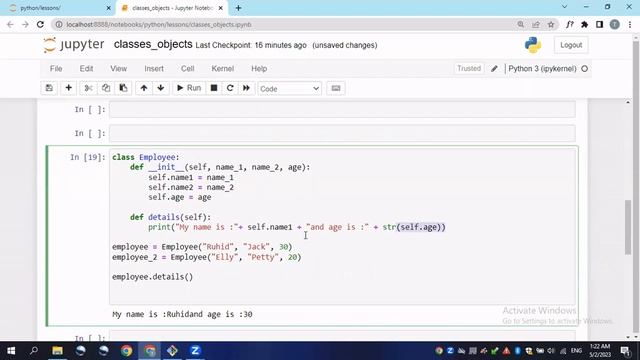Open File Explorer from the taskbar

(57, 351)
